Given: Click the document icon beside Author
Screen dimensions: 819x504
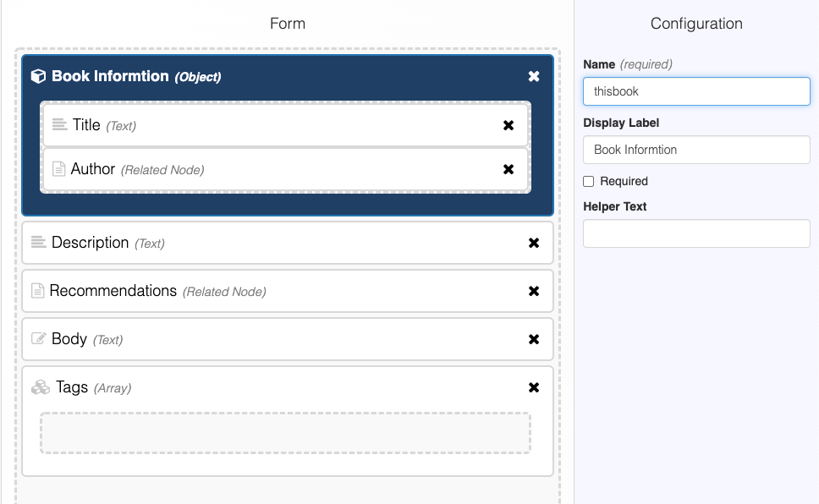Looking at the screenshot, I should tap(58, 169).
